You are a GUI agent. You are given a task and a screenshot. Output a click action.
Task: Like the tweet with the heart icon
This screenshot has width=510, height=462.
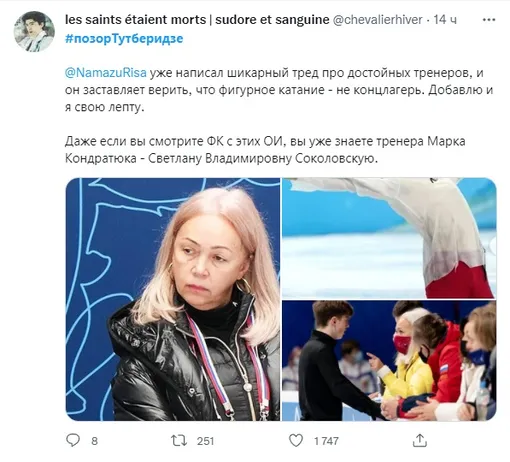point(296,440)
